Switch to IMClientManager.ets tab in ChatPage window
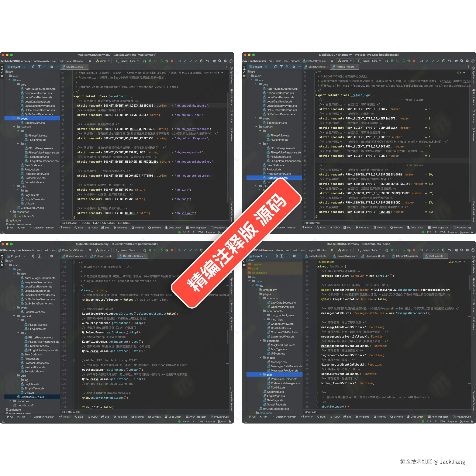 407,256
